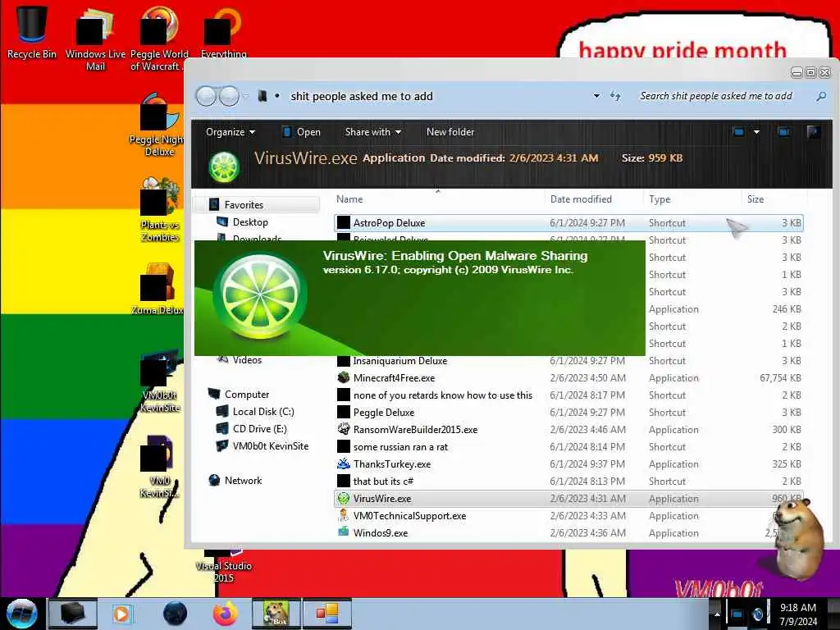Screen dimensions: 840x630
Task: Sort by the Size column header
Action: [x=756, y=199]
